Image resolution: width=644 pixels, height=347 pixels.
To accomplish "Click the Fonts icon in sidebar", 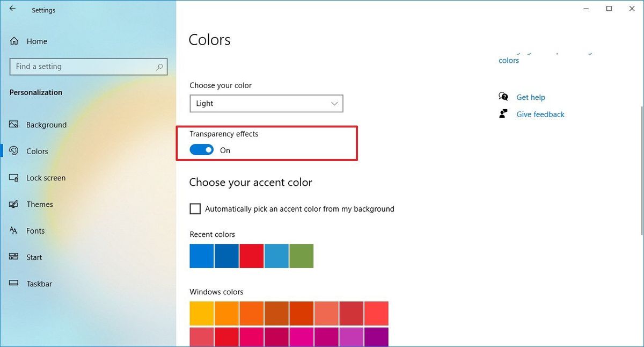I will [14, 230].
